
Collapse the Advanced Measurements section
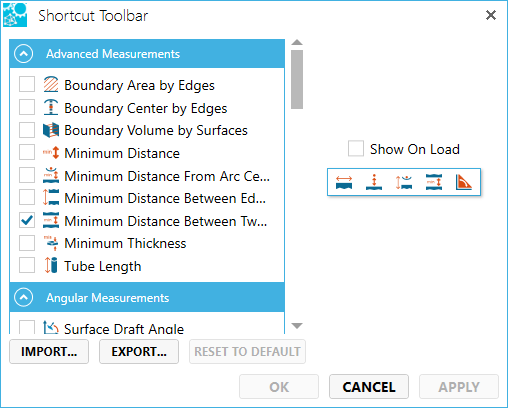click(24, 54)
